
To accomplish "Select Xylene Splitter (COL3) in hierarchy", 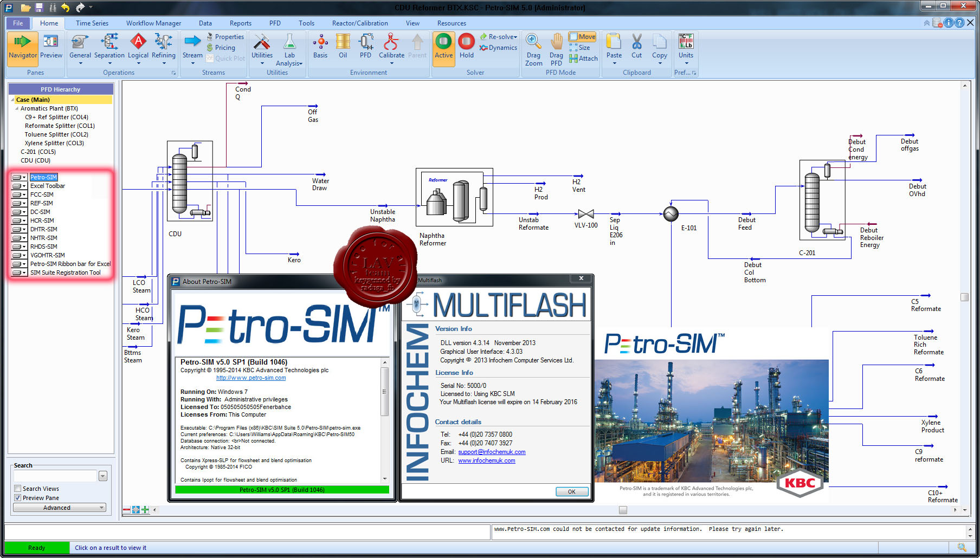I will (x=54, y=143).
